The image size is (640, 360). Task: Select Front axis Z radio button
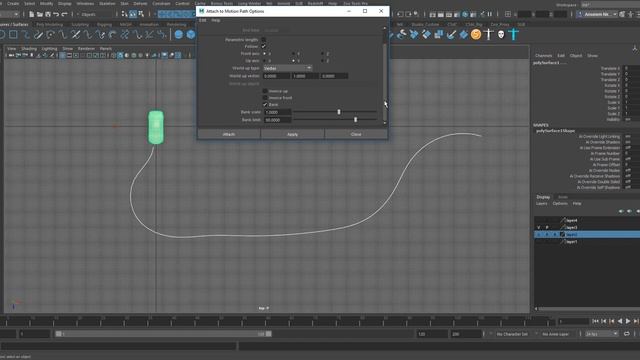click(322, 53)
